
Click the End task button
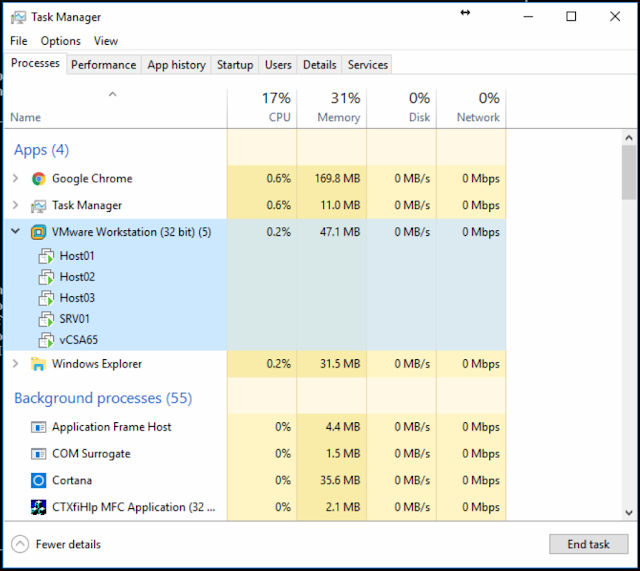click(588, 544)
